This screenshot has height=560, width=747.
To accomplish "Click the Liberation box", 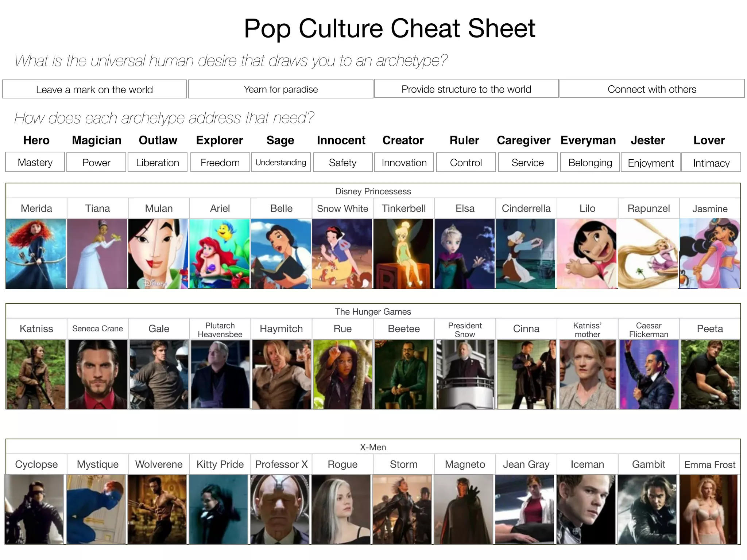I will click(158, 162).
